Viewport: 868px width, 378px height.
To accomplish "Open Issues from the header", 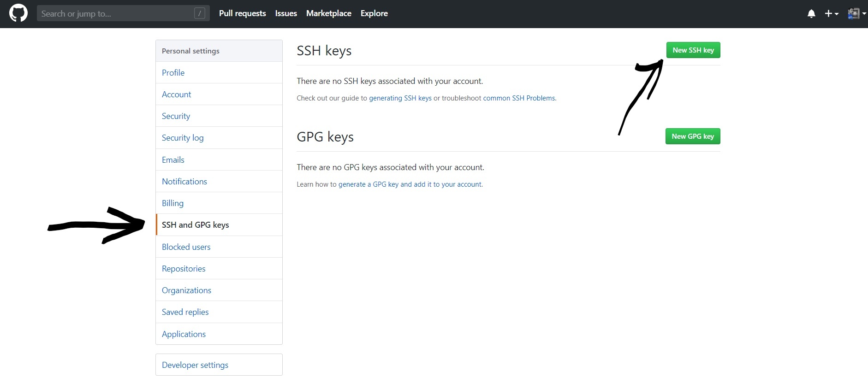I will 286,13.
